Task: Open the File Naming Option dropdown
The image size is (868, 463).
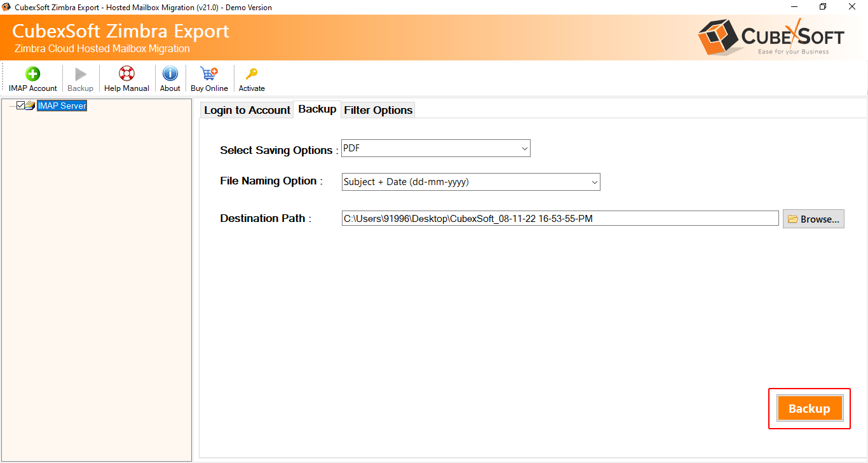Action: 471,182
